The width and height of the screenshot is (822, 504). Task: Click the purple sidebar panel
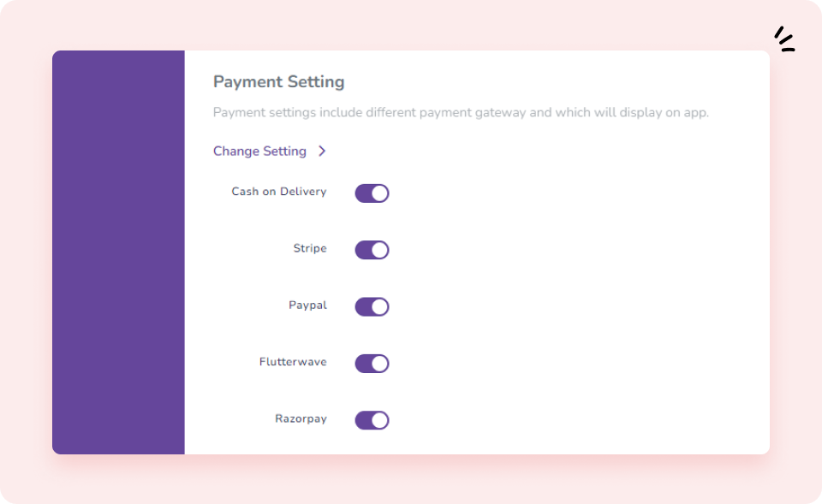[x=118, y=252]
